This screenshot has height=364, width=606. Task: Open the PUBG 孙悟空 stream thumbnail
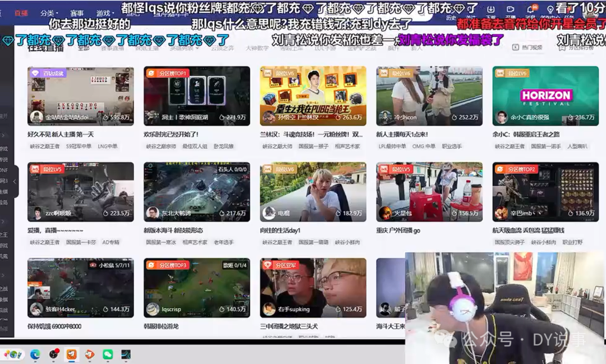[x=313, y=96]
